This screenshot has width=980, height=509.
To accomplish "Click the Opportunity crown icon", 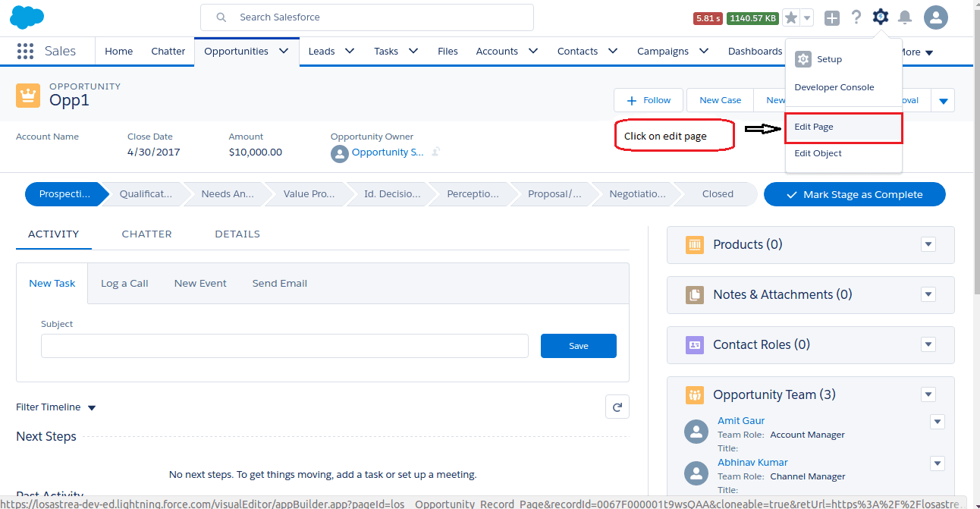I will click(x=28, y=95).
